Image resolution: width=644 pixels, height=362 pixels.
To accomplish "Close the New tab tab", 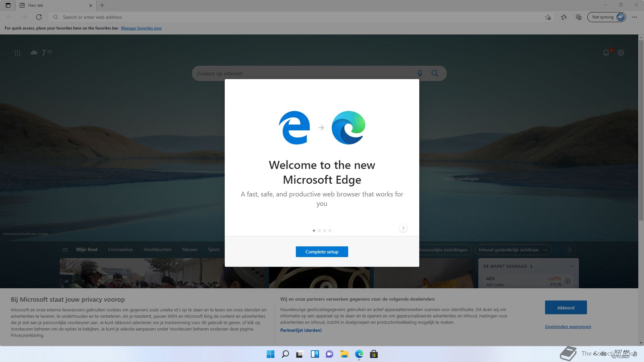I will pos(91,5).
